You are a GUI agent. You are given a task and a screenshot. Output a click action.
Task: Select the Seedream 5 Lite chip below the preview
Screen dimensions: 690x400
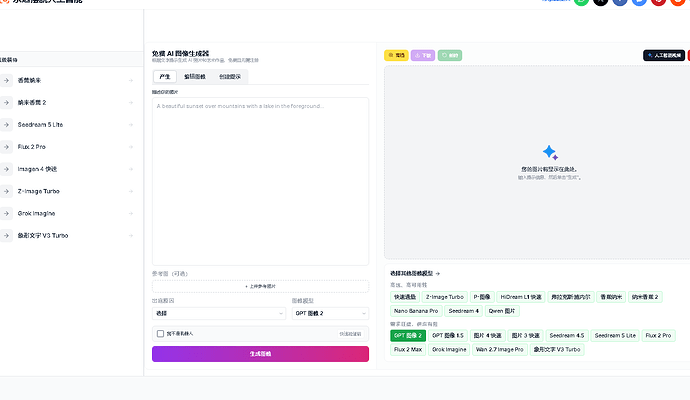615,336
